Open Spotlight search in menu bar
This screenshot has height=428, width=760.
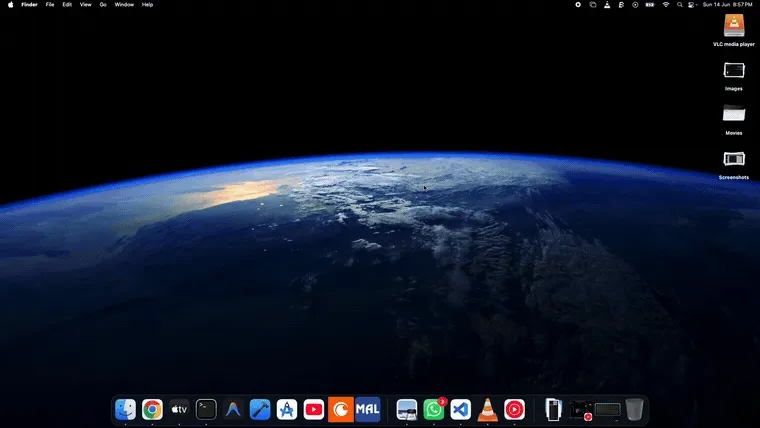[680, 5]
